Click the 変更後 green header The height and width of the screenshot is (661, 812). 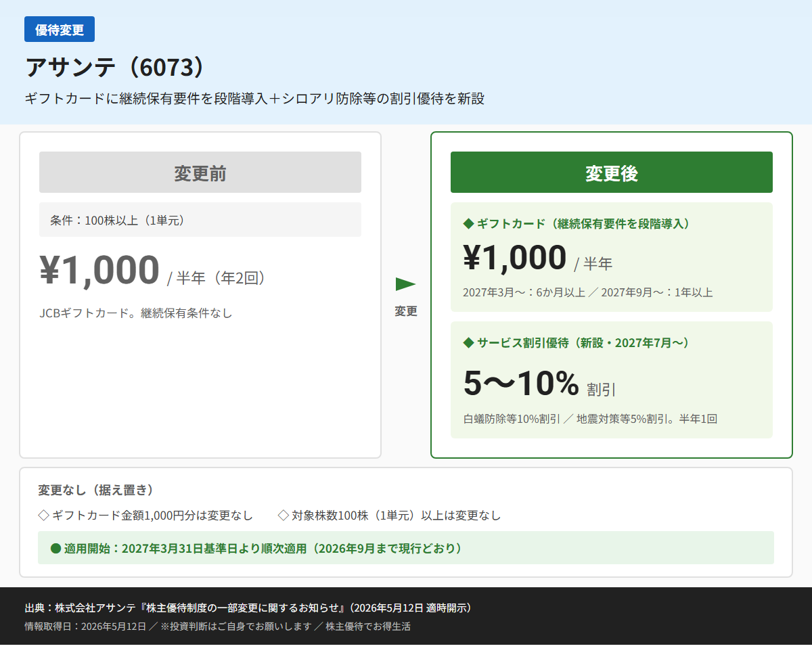click(612, 173)
